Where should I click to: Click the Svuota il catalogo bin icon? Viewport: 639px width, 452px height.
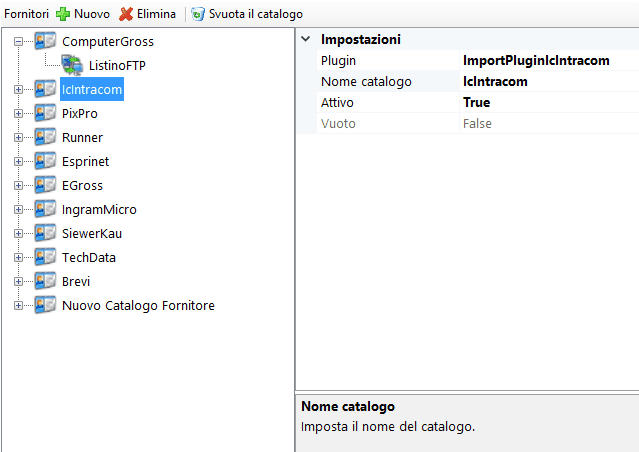(198, 14)
